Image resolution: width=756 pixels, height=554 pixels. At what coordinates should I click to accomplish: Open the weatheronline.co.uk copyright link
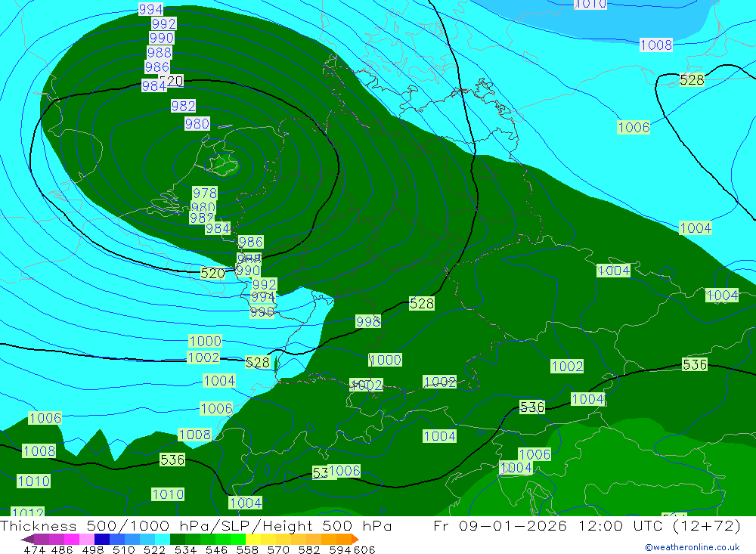tap(692, 547)
